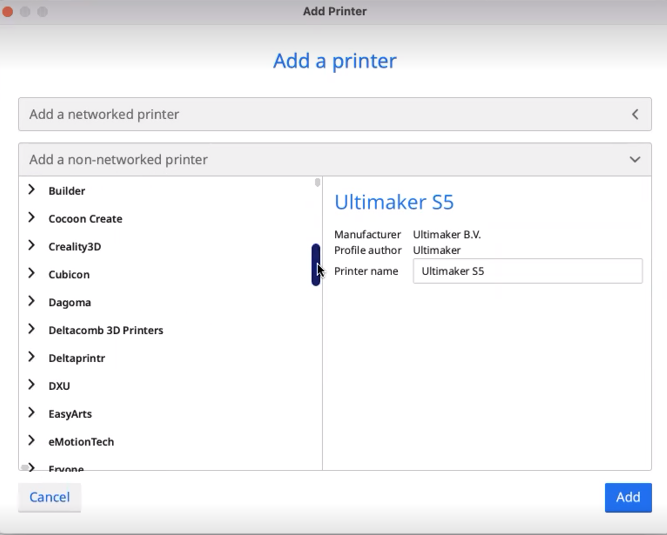
Task: Select the Builder label in list
Action: pos(67,191)
